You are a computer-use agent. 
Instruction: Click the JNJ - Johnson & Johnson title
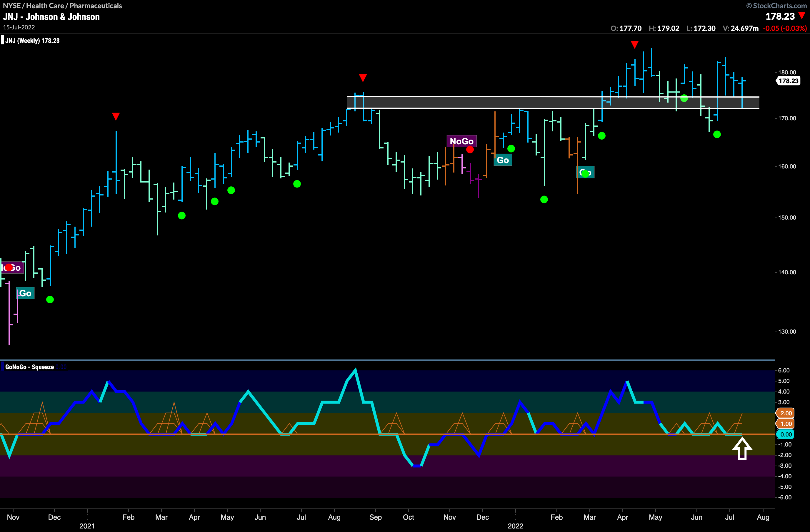pos(51,17)
